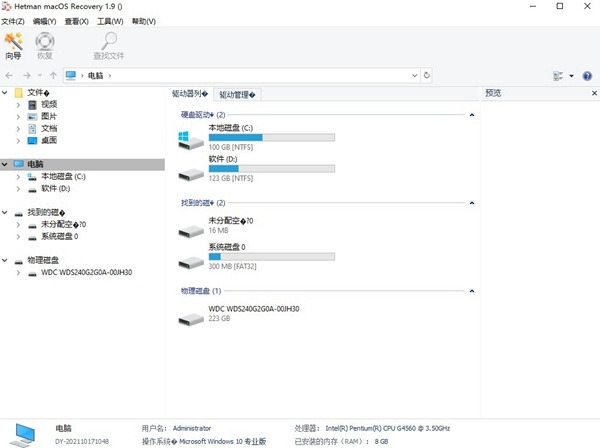600x448 pixels.
Task: Select the 系统磁盘 0 drive icon in main pane
Action: point(191,262)
